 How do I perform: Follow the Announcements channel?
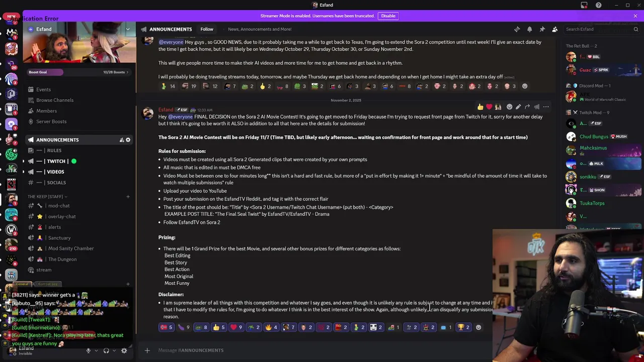point(207,29)
